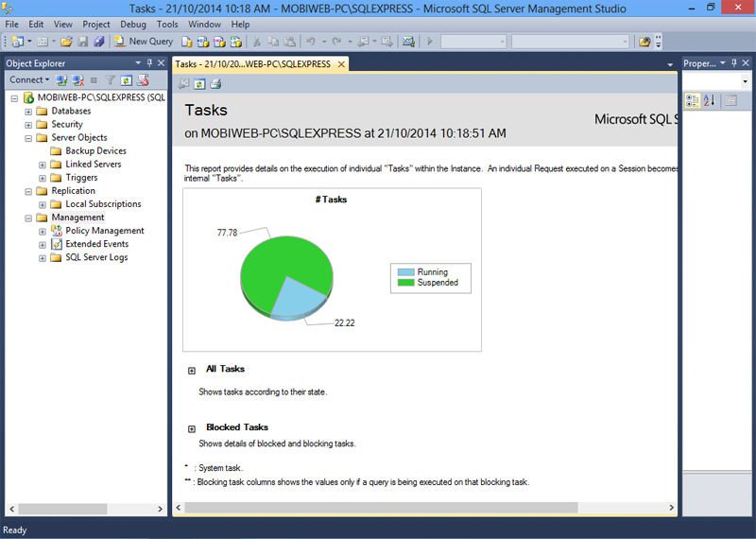Image resolution: width=756 pixels, height=539 pixels.
Task: Click the Redo arrow icon
Action: click(x=337, y=42)
